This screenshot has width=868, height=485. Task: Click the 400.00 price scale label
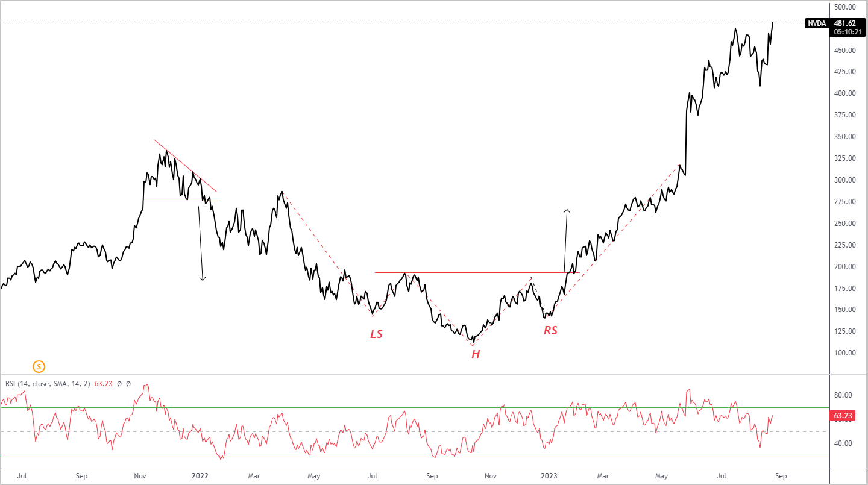[844, 93]
